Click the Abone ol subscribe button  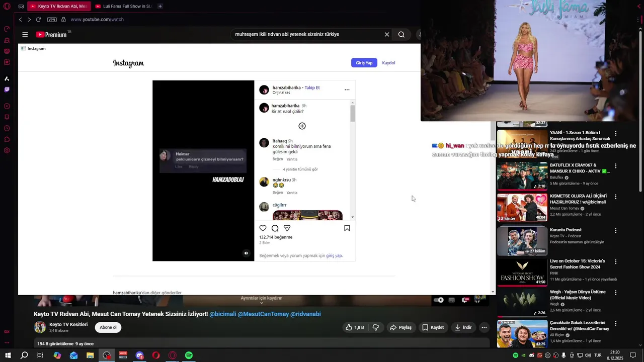[x=108, y=327]
